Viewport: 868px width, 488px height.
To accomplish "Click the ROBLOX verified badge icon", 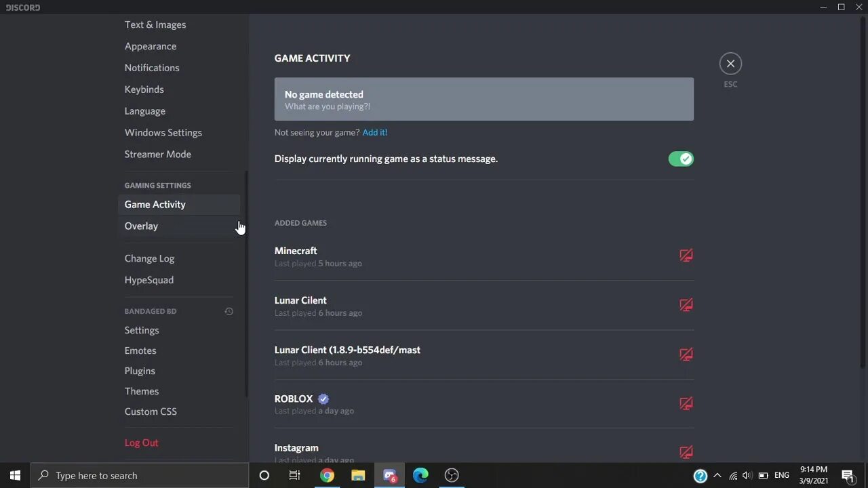I will click(323, 399).
